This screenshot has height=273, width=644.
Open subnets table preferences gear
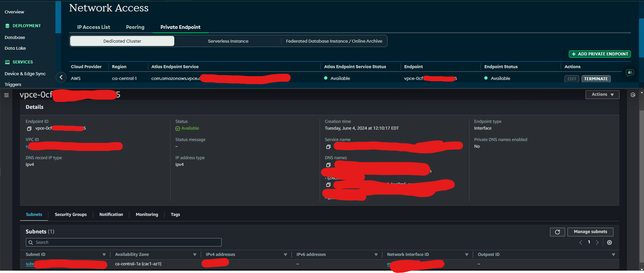pos(609,242)
